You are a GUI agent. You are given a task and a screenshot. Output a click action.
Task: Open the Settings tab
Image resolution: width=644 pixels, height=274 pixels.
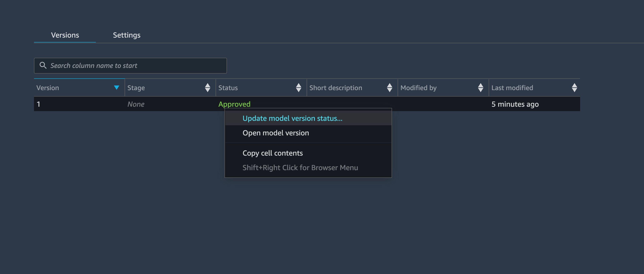point(126,35)
